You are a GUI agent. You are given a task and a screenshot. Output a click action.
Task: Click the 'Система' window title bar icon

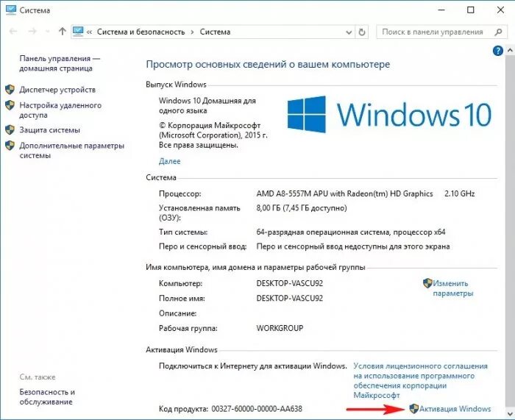11,10
